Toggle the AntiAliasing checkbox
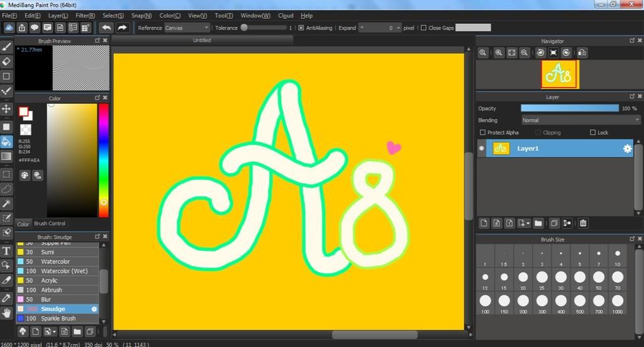 pos(301,28)
